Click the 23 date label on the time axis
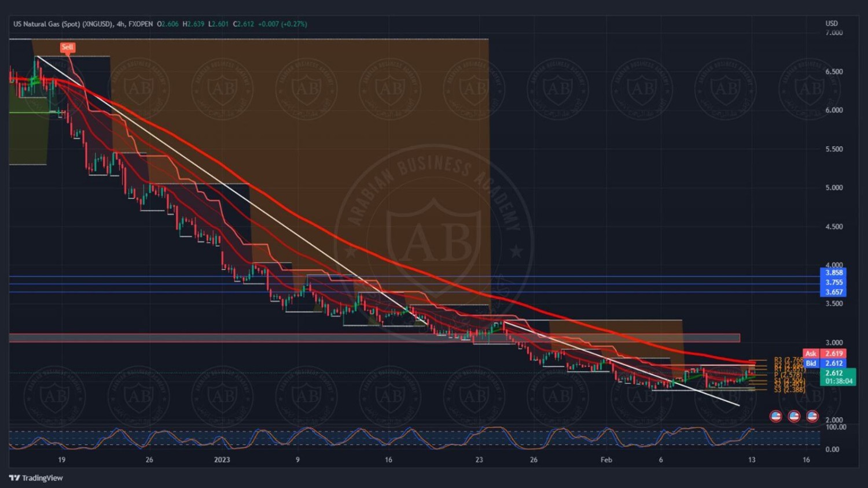Screen dimensions: 868x488 [x=479, y=460]
